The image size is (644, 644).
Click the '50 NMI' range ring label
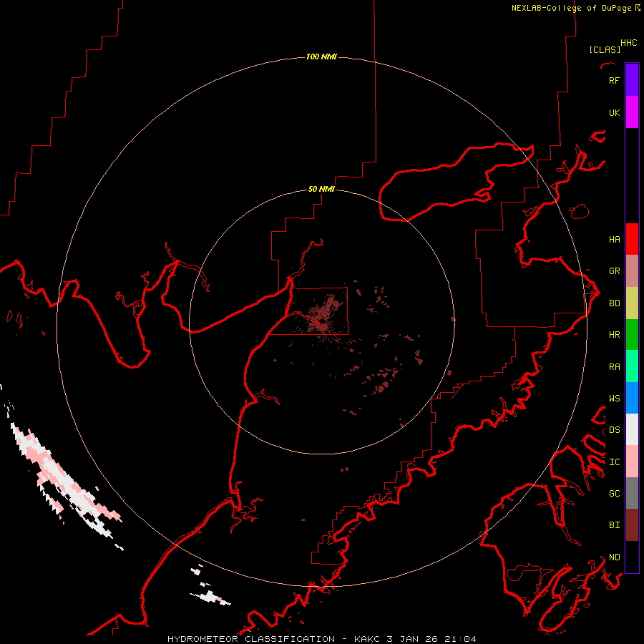321,190
